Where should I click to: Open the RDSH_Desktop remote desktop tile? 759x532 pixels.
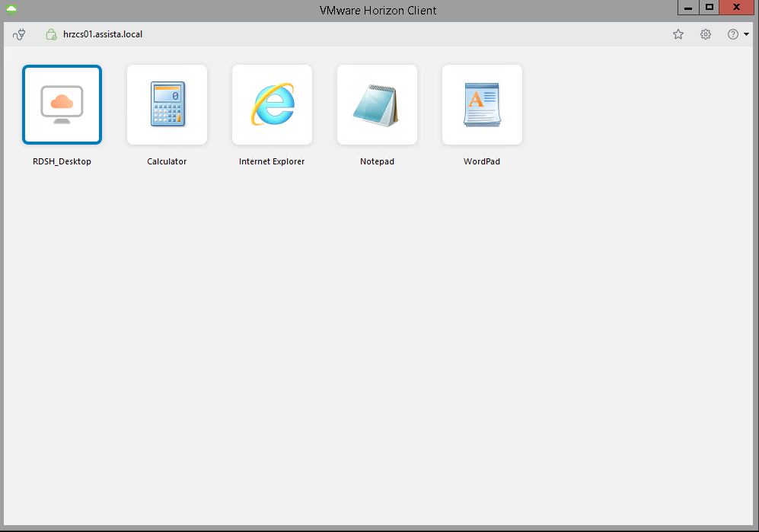coord(62,104)
